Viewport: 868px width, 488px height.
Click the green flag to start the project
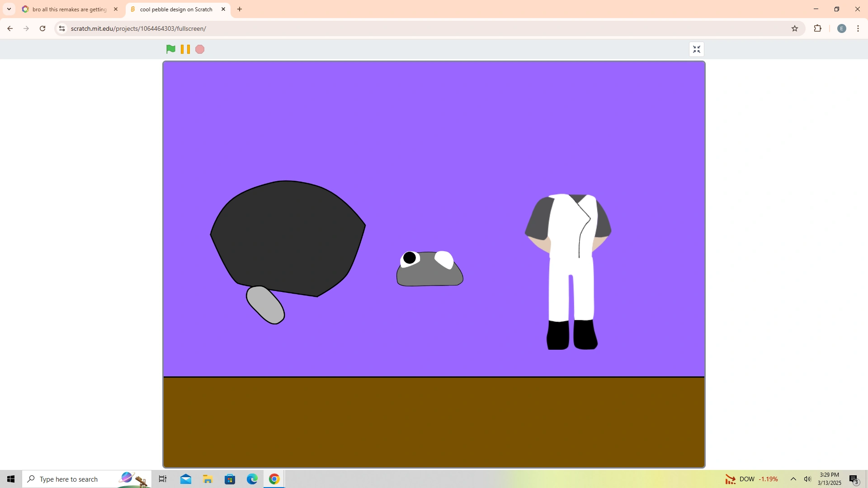170,49
